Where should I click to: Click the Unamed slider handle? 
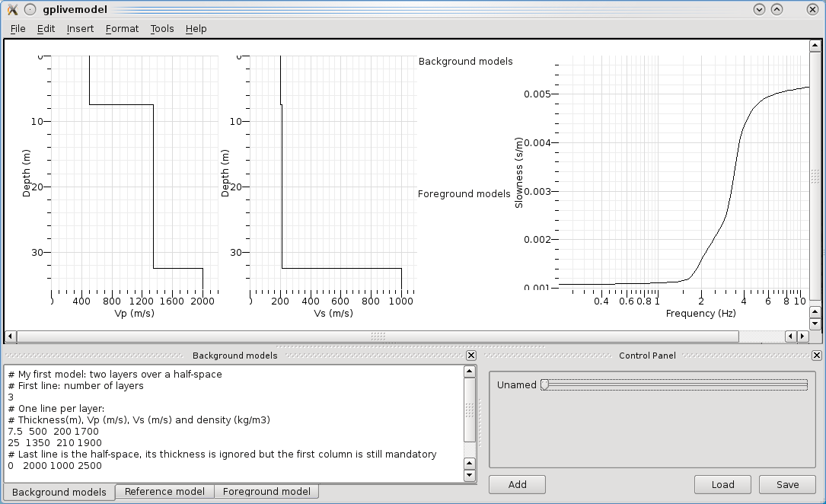point(544,385)
